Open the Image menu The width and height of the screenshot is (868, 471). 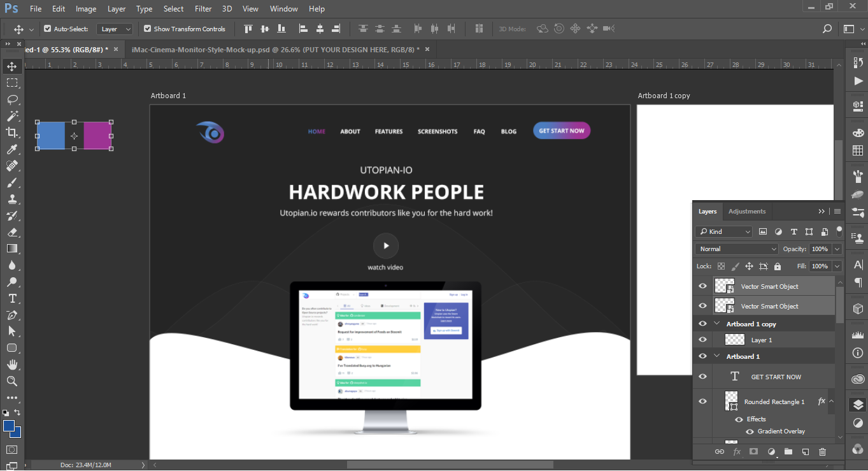point(86,9)
